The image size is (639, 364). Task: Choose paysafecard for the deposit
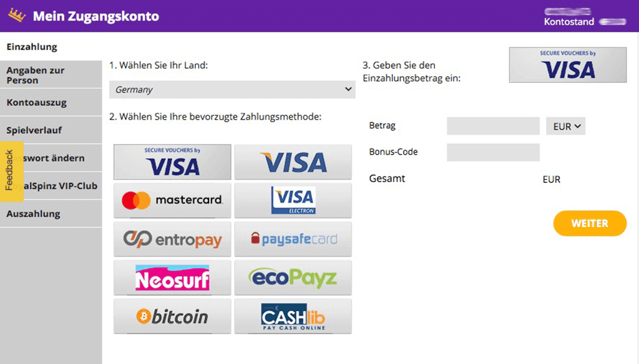293,239
